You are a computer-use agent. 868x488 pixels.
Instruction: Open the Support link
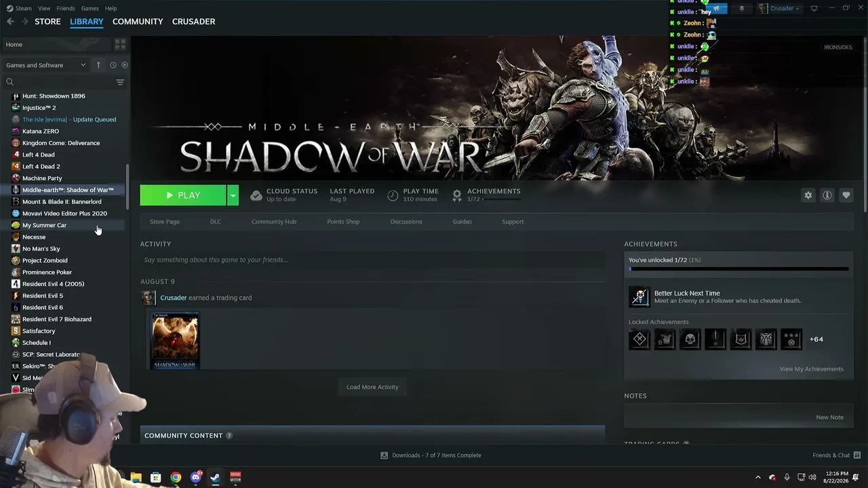click(513, 222)
